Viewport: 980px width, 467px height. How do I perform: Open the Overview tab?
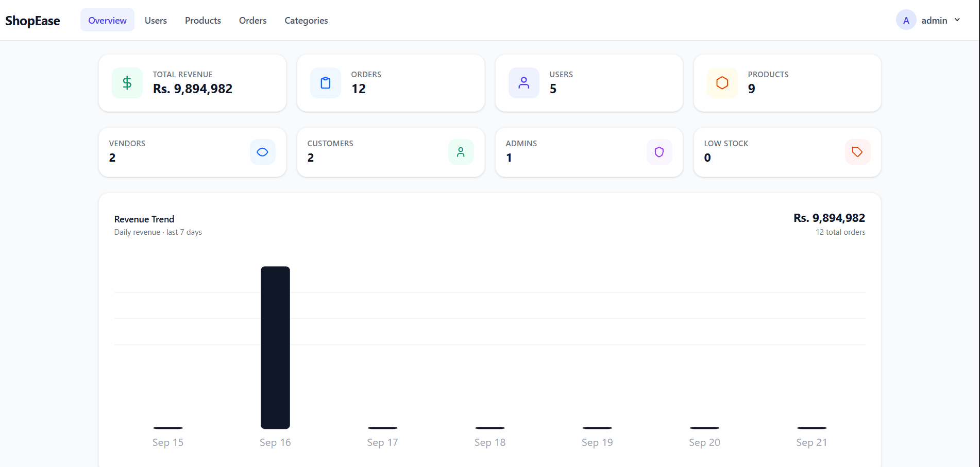click(107, 20)
